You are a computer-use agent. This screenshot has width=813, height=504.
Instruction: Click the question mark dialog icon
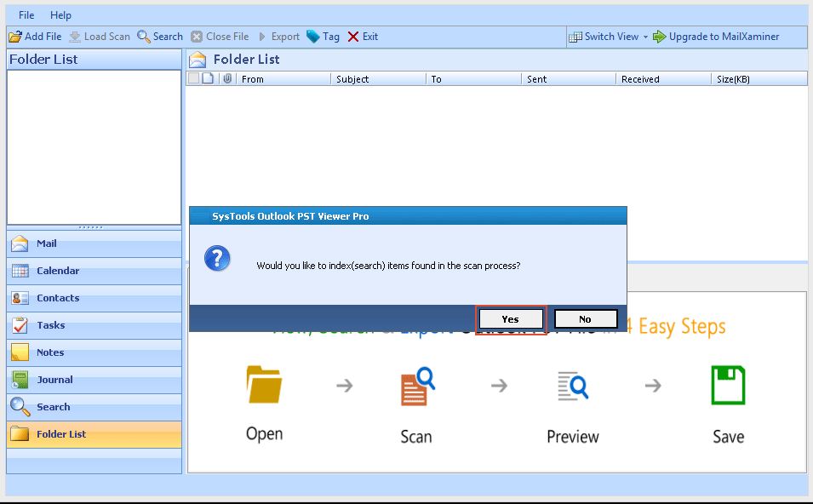217,258
